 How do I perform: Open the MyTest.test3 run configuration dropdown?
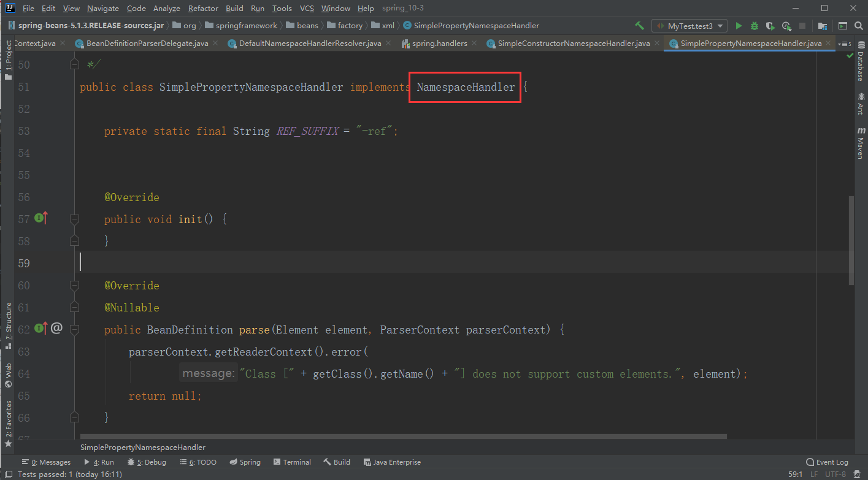click(x=689, y=26)
